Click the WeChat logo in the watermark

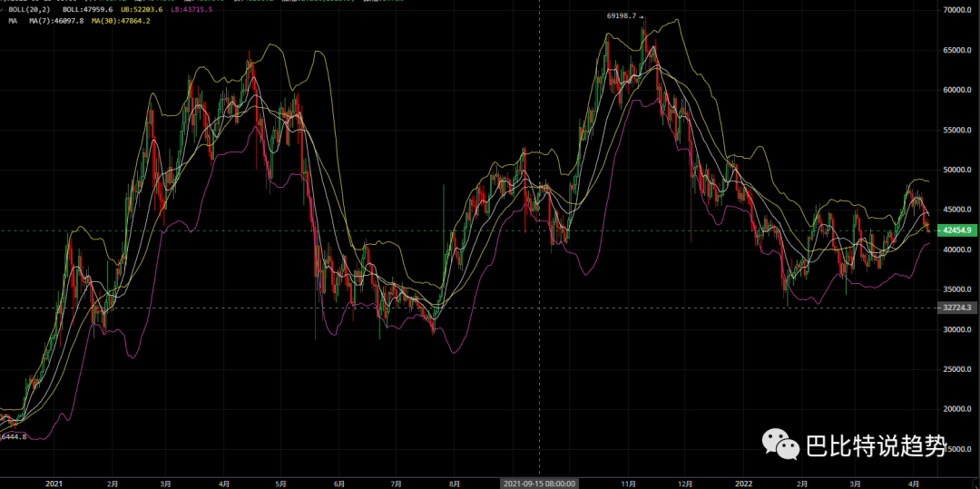pyautogui.click(x=781, y=444)
